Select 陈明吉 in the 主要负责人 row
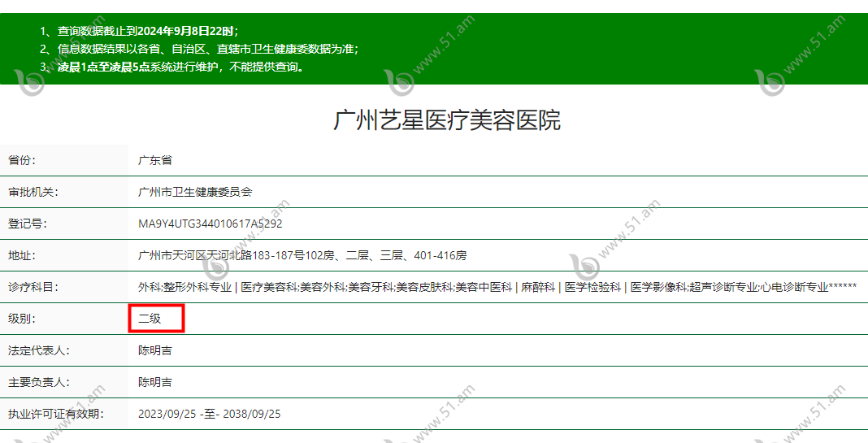Viewport: 868px width, 443px height. [x=155, y=382]
